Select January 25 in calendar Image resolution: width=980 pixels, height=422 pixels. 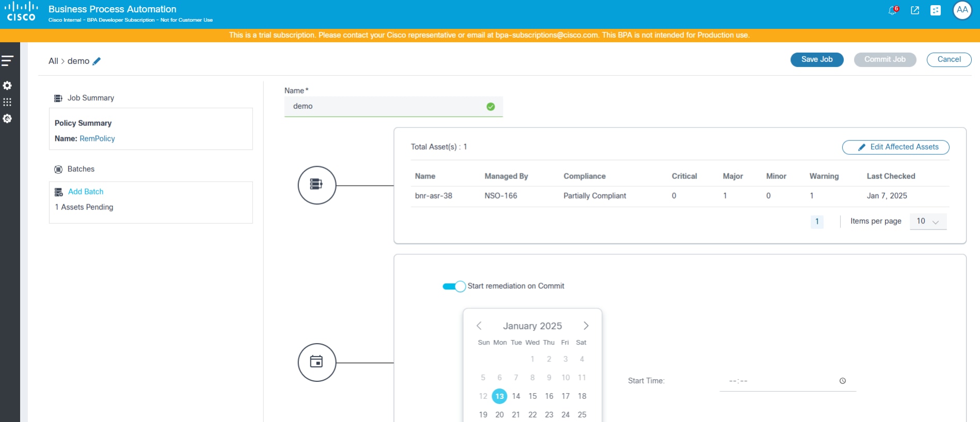point(582,415)
